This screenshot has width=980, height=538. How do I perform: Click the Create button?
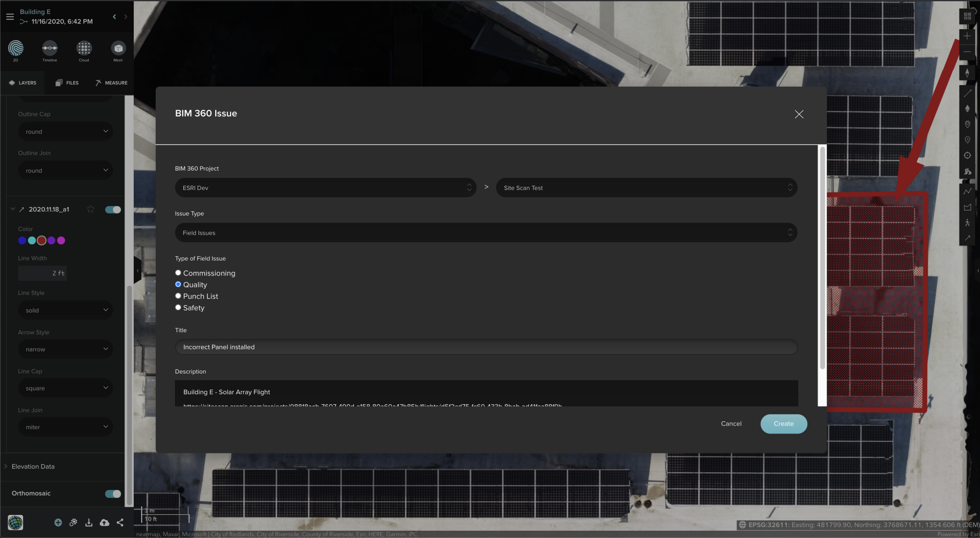click(783, 424)
